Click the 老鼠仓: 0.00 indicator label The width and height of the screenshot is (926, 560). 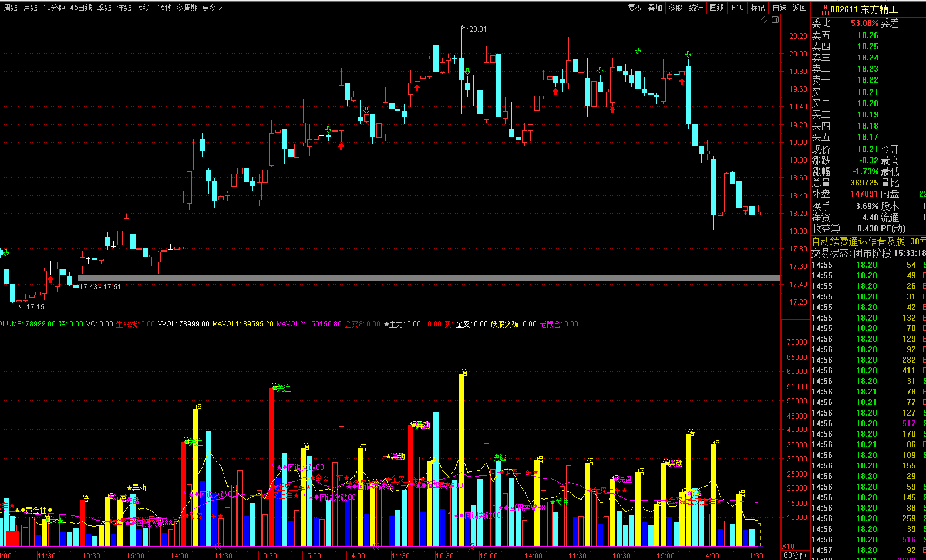pos(558,324)
